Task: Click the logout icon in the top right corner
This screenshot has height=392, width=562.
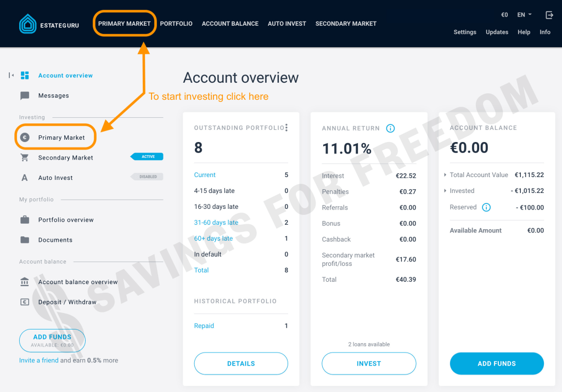Action: 549,15
